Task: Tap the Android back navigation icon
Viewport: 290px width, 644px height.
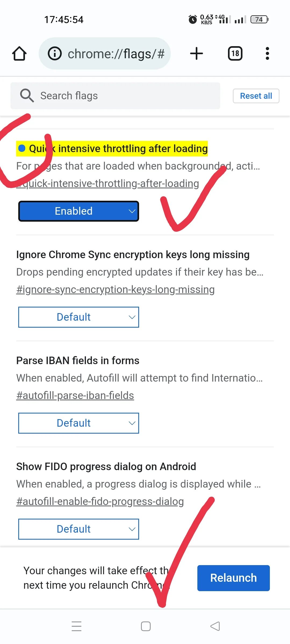Action: click(x=215, y=626)
